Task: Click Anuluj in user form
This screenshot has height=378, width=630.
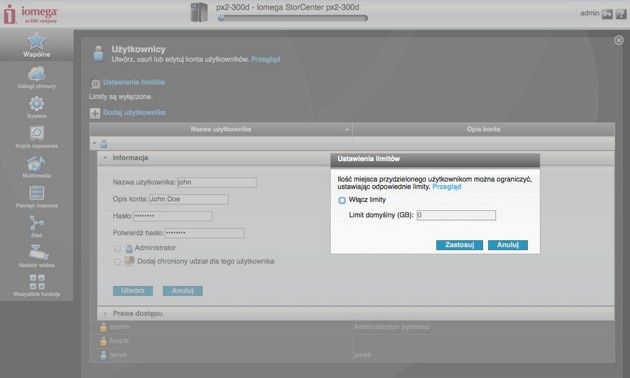Action: (182, 290)
